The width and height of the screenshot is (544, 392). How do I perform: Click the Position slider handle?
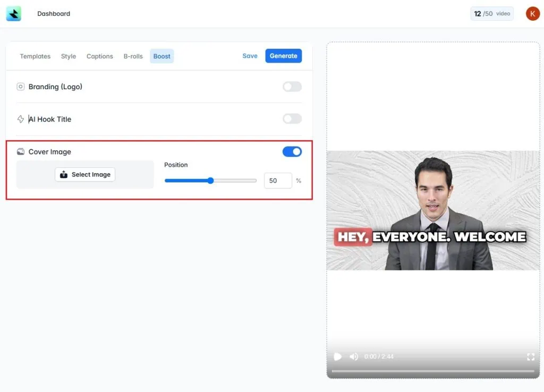click(x=210, y=181)
